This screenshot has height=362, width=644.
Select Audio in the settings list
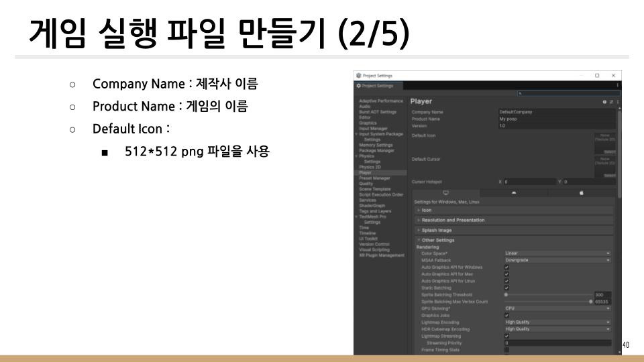(x=365, y=107)
